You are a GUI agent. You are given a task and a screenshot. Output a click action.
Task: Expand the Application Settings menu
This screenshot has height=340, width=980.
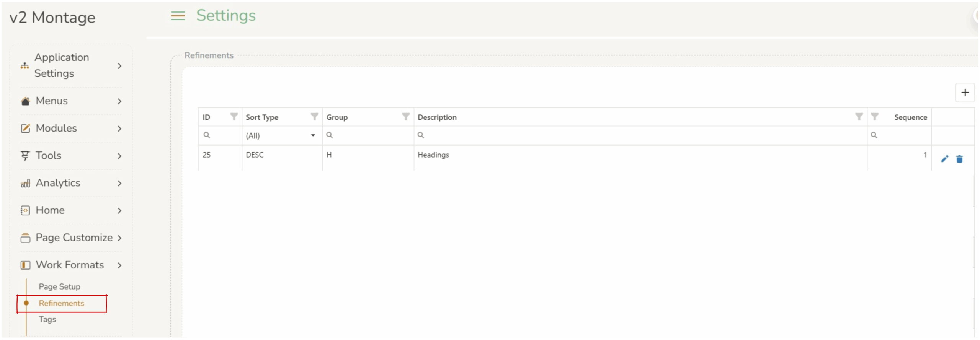pos(71,65)
